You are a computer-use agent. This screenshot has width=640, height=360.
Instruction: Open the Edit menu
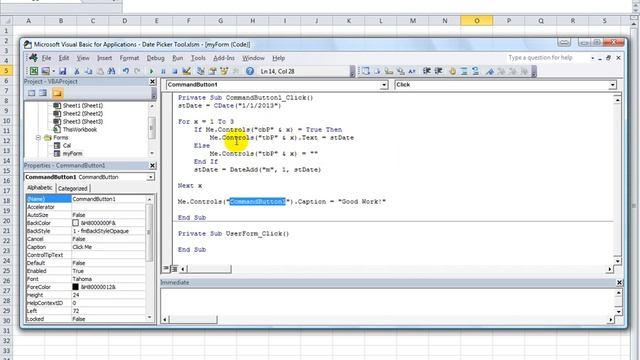[64, 58]
